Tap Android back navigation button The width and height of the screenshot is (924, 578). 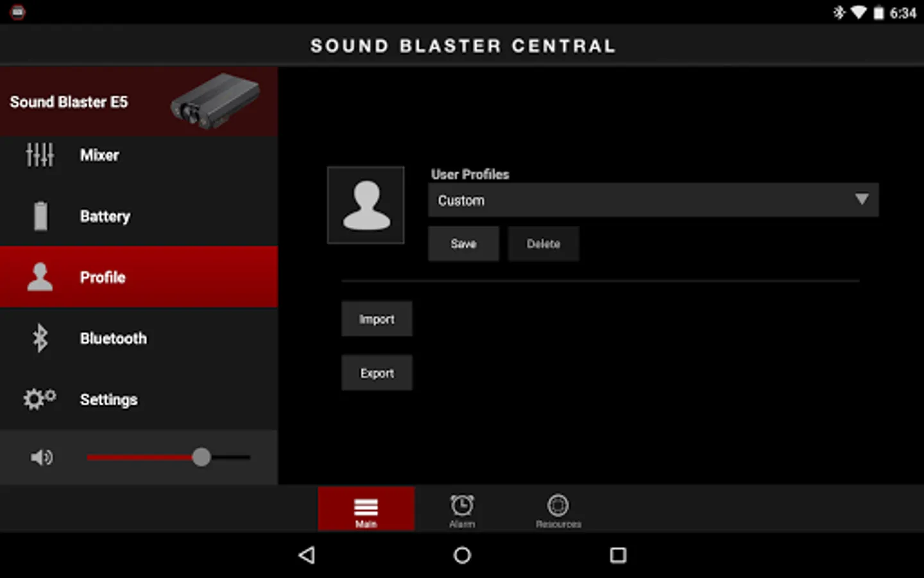[307, 555]
